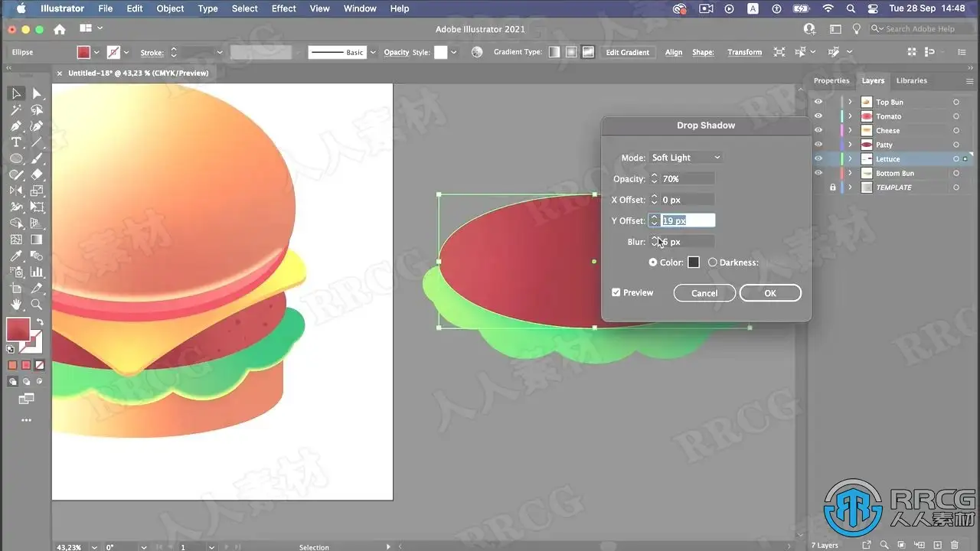This screenshot has width=980, height=551.
Task: Click the drop shadow color swatch
Action: 694,262
